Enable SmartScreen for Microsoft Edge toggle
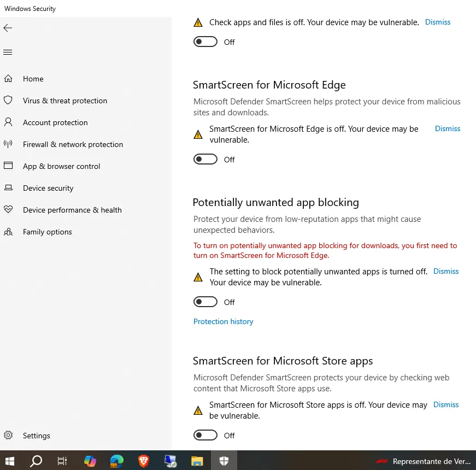The height and width of the screenshot is (470, 476). 205,159
